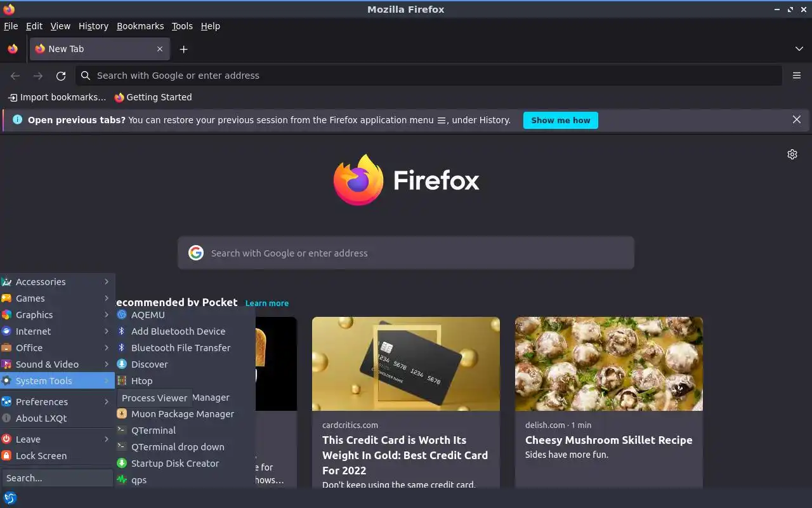Screen dimensions: 812x508
Task: Open Muon Package Manager
Action: (x=185, y=414)
